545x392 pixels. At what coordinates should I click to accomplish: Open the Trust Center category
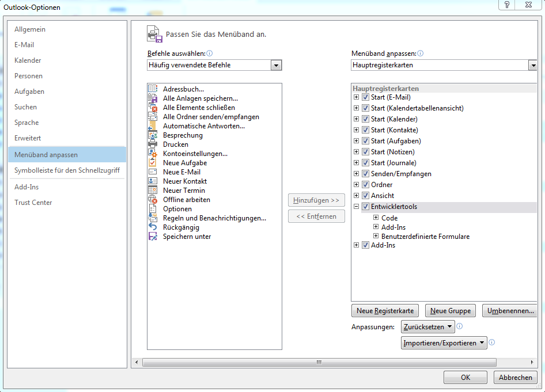pos(67,203)
